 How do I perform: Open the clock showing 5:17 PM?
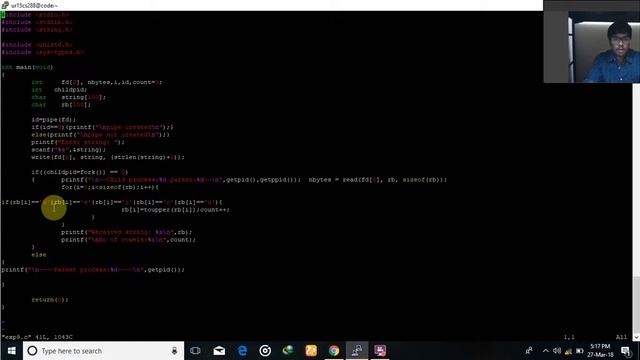point(600,351)
